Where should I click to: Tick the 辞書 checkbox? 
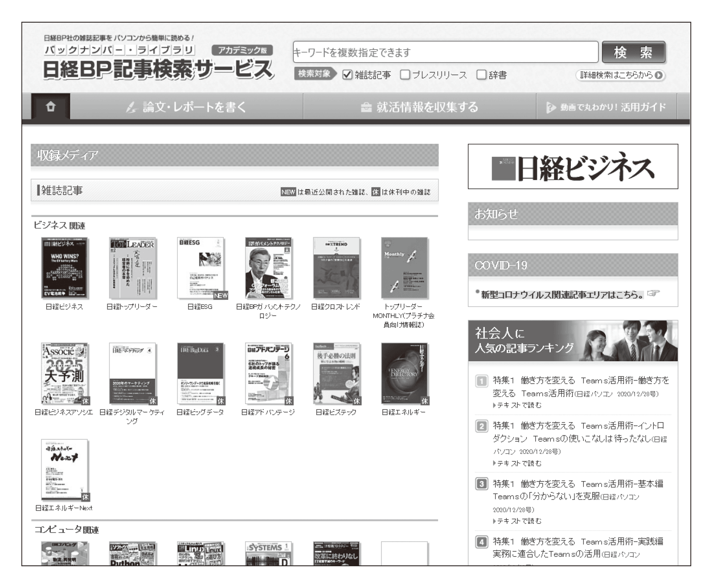pos(481,75)
